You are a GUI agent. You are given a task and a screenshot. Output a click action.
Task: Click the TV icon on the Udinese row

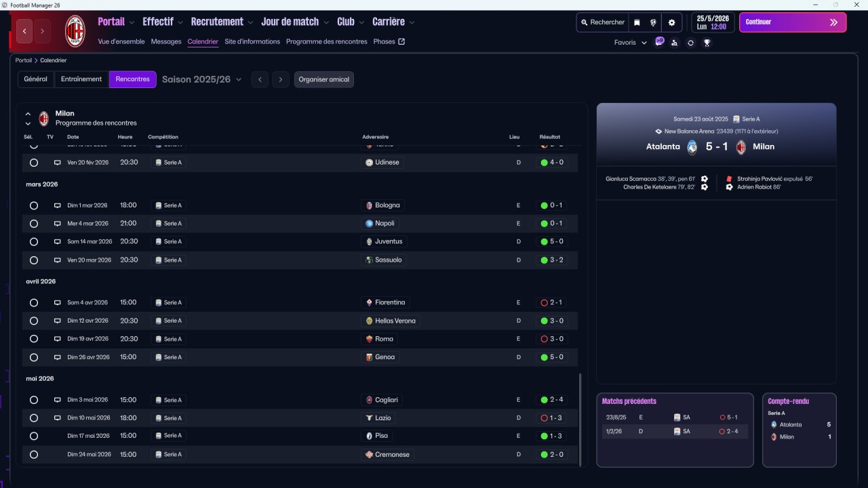[57, 163]
